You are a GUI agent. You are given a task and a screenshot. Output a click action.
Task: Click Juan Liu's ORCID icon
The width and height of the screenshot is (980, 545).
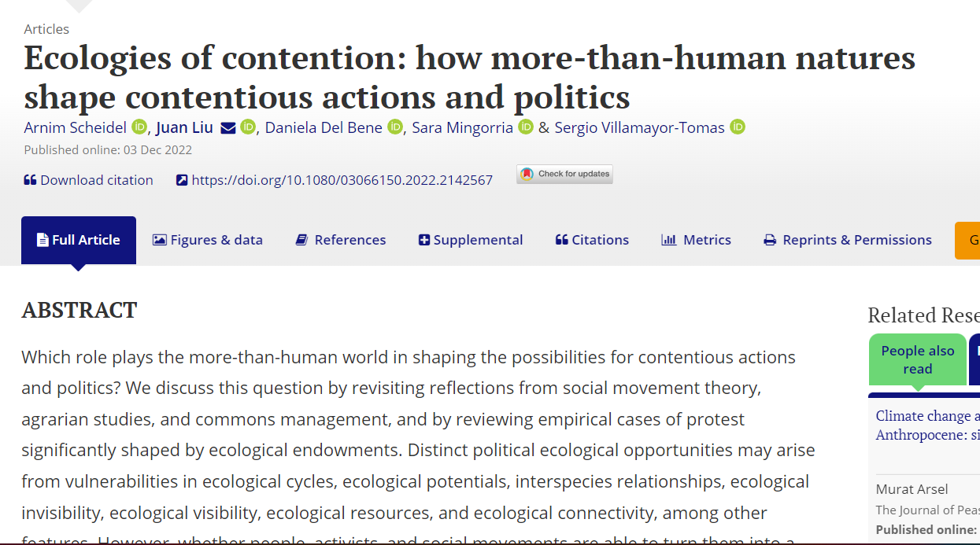(248, 127)
